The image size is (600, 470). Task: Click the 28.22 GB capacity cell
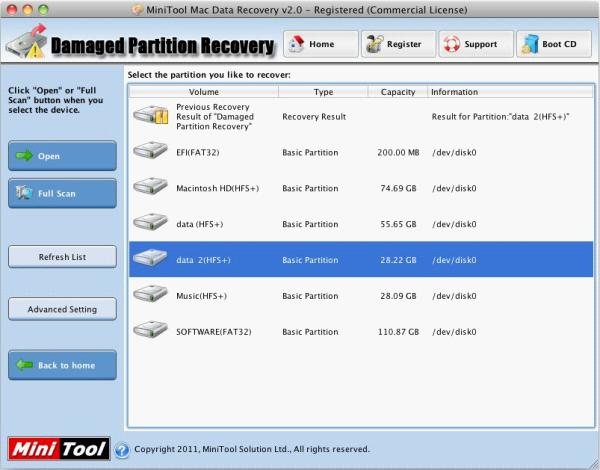coord(398,260)
